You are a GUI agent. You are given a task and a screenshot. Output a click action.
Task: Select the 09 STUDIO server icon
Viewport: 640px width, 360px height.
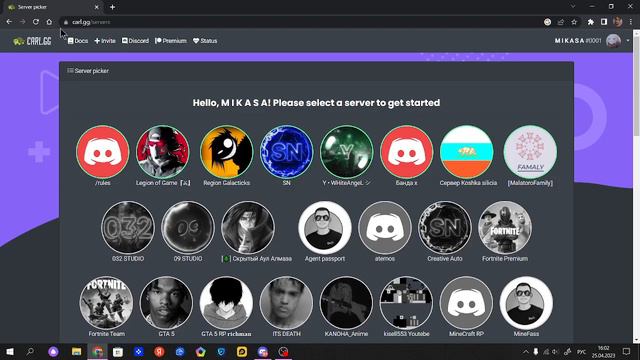[x=188, y=227]
